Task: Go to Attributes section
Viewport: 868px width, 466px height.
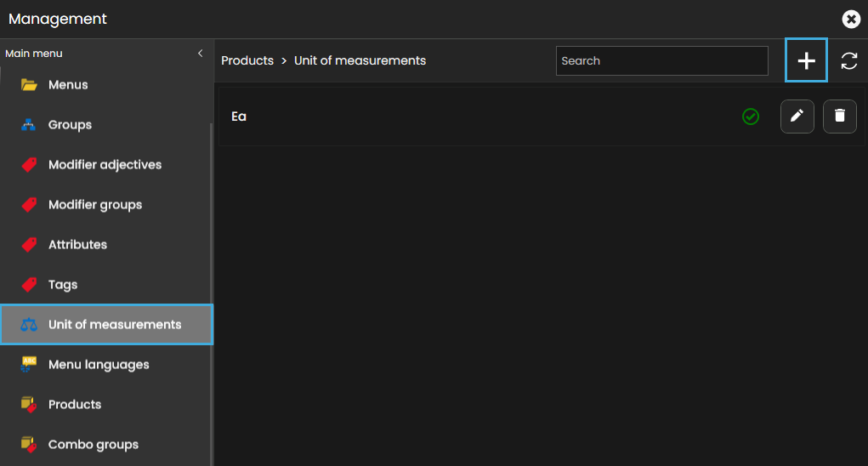Action: click(x=77, y=245)
